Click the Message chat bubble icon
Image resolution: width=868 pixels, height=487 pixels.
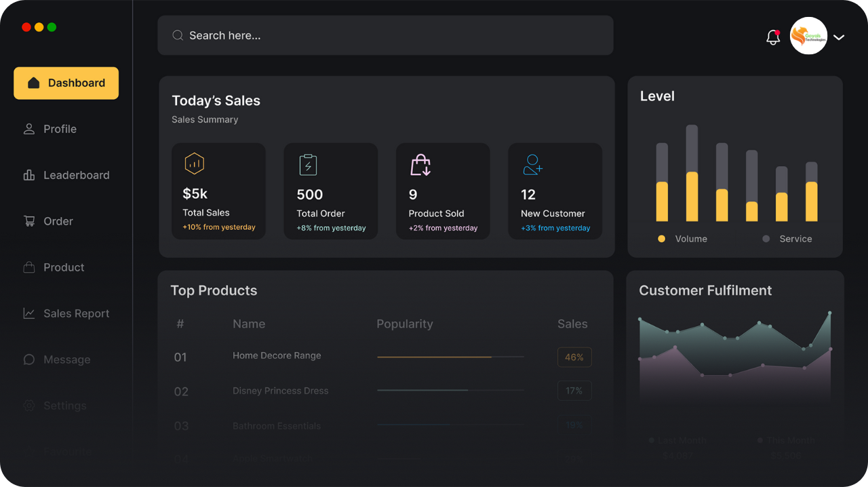tap(28, 359)
